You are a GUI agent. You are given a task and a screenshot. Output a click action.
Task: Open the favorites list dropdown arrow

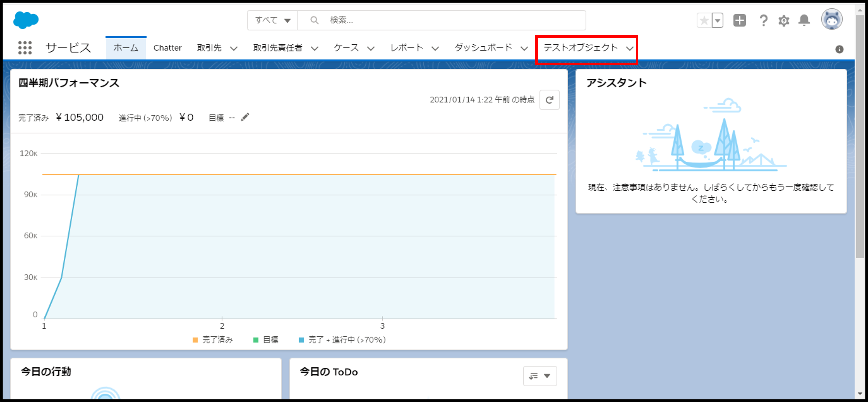(x=718, y=21)
